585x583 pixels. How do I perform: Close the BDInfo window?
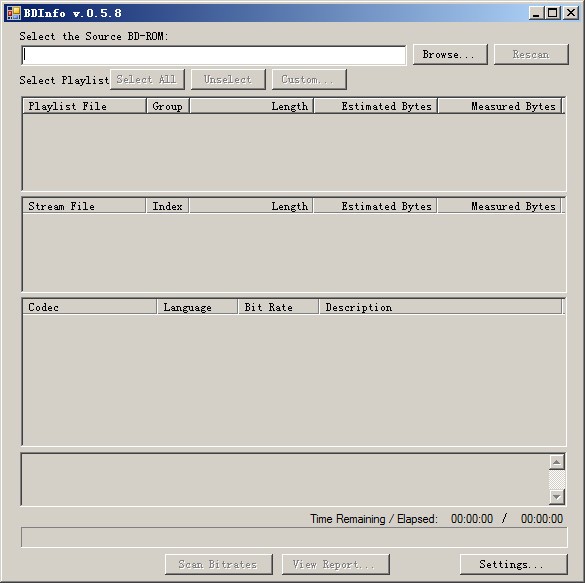tap(571, 13)
